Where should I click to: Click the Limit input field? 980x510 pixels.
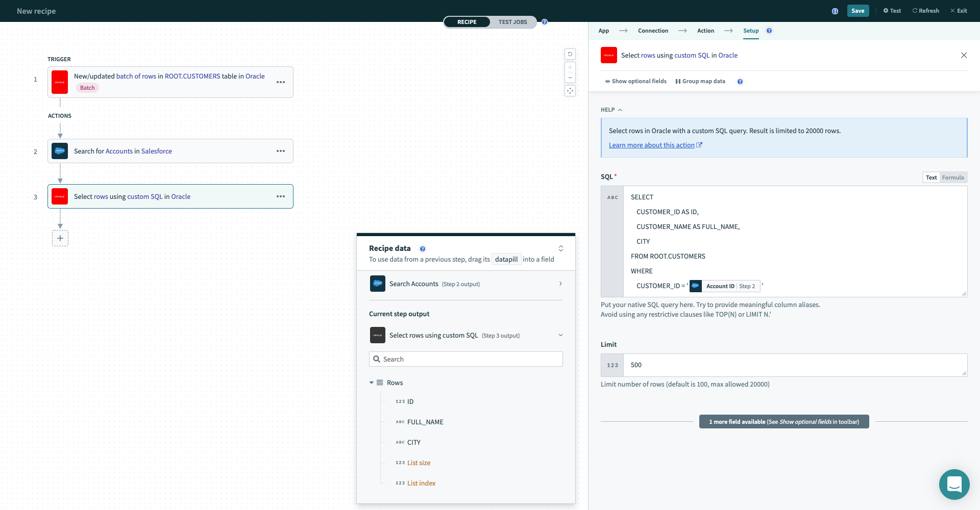[x=794, y=365]
